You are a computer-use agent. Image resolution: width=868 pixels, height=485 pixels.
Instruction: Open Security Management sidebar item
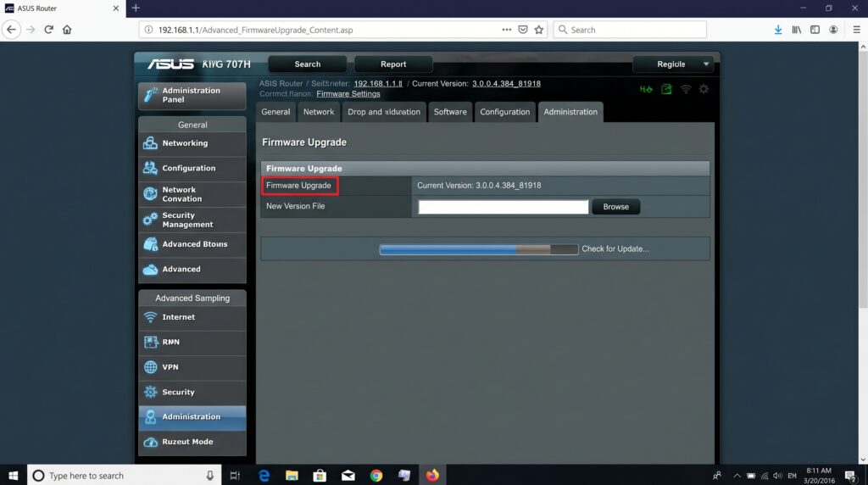coord(192,220)
